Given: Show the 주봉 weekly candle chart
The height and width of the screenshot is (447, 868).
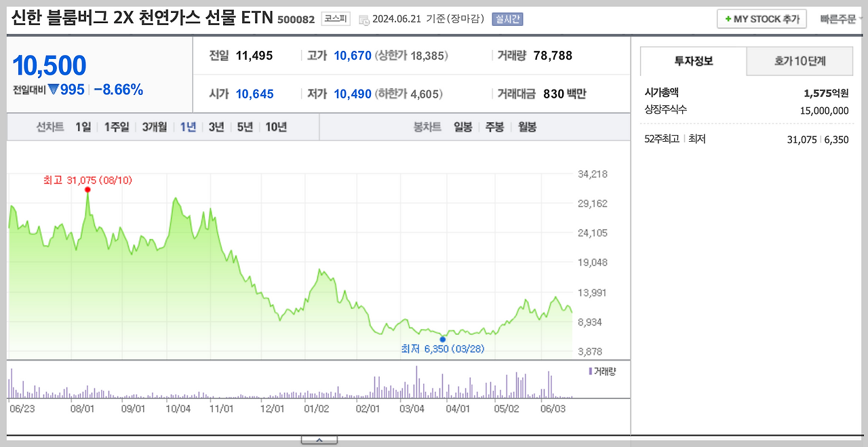Looking at the screenshot, I should [x=494, y=127].
